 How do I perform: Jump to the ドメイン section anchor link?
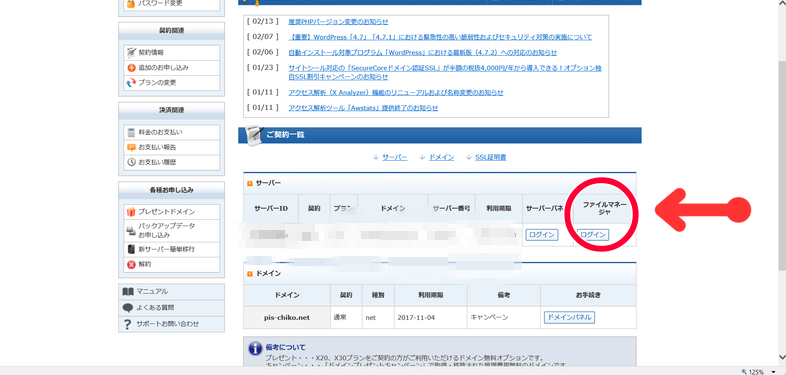pos(441,157)
